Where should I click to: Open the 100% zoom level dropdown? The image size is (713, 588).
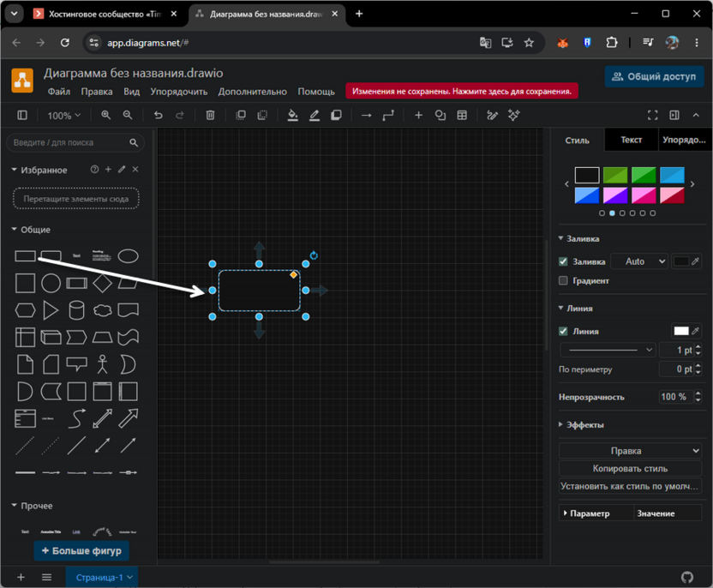point(63,116)
